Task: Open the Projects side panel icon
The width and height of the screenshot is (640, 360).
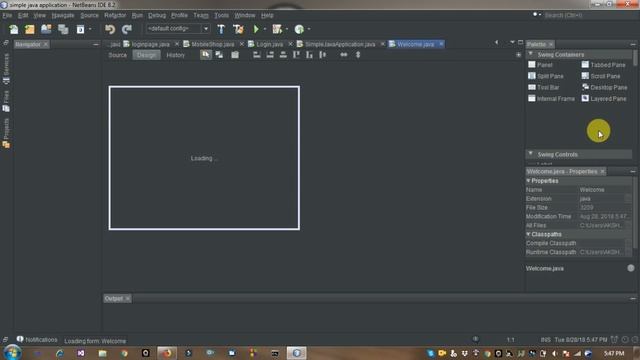Action: [6, 133]
